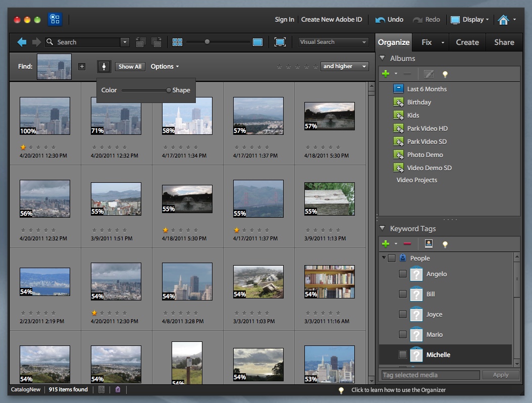Enable the Bill tag checkbox

pos(402,294)
